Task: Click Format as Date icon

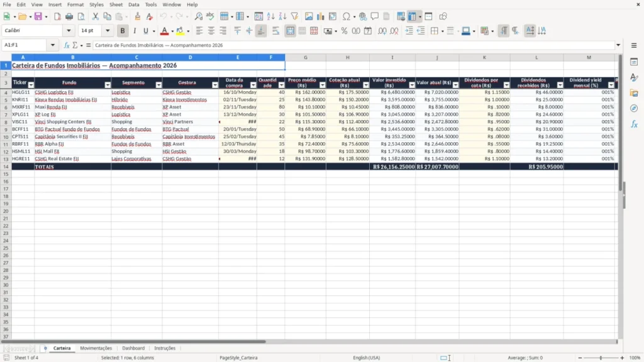Action: [x=368, y=31]
